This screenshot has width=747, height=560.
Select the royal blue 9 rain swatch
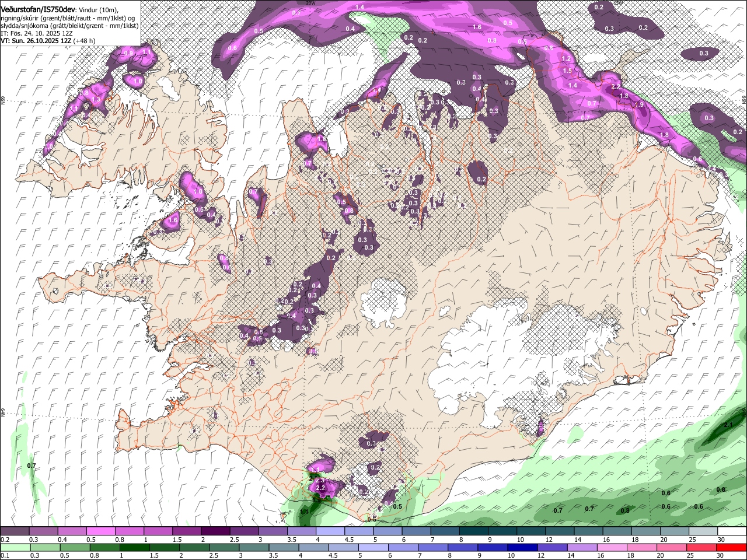[493, 547]
